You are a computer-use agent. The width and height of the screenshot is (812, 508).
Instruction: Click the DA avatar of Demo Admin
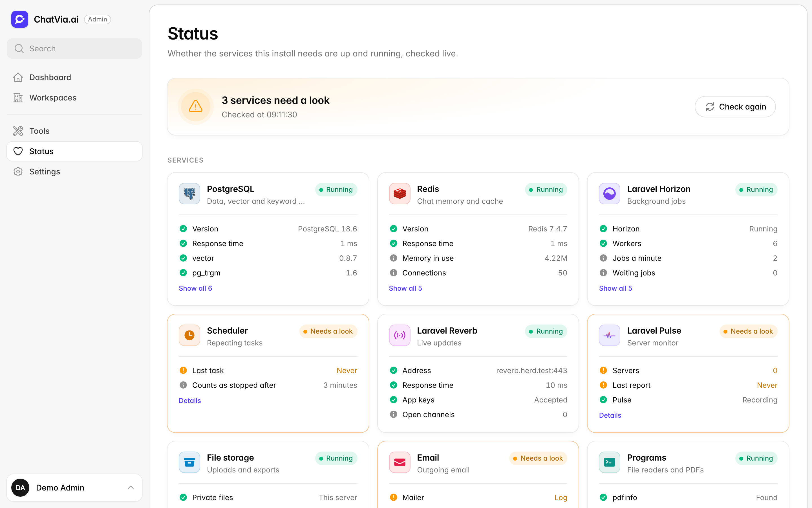tap(20, 487)
